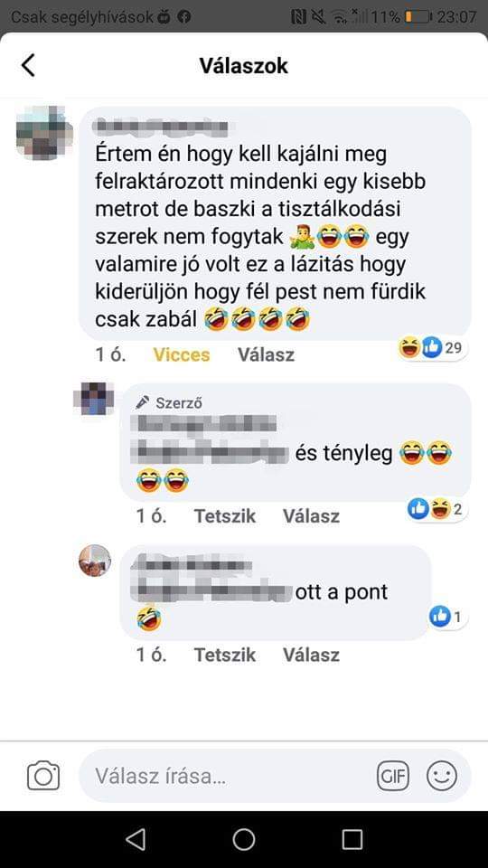Tap the Android home circle button

(x=243, y=839)
